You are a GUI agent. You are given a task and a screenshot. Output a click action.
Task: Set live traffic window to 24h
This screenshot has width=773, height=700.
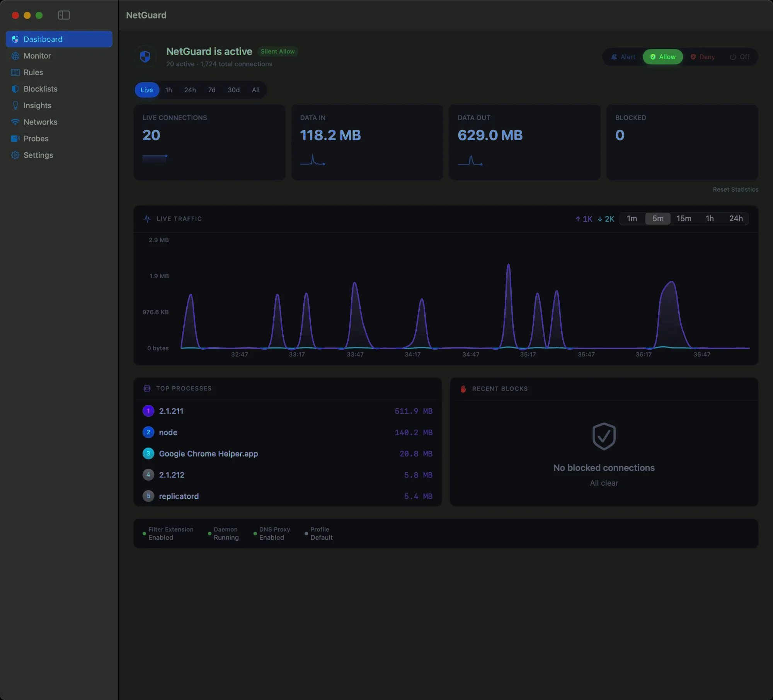coord(736,219)
